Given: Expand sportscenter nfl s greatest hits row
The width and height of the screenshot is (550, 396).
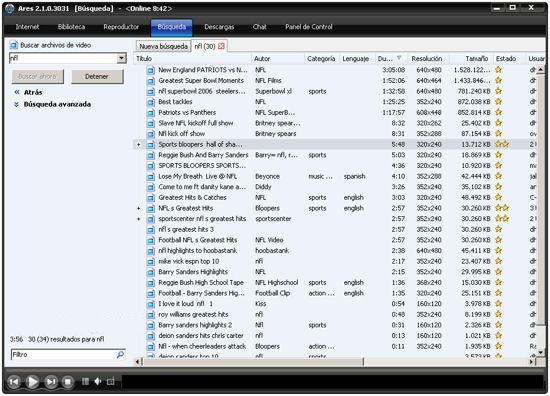Looking at the screenshot, I should pos(139,219).
